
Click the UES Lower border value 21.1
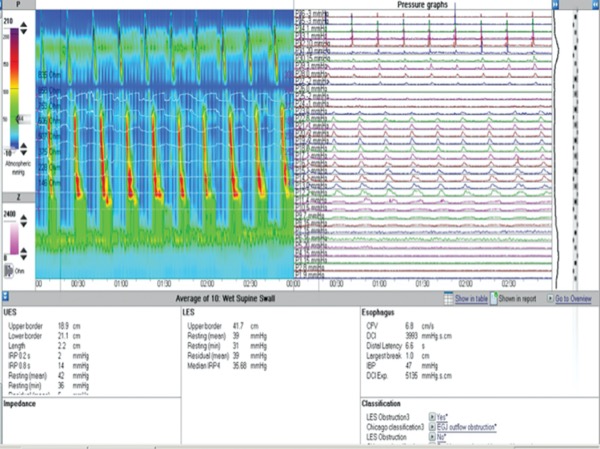coord(63,336)
